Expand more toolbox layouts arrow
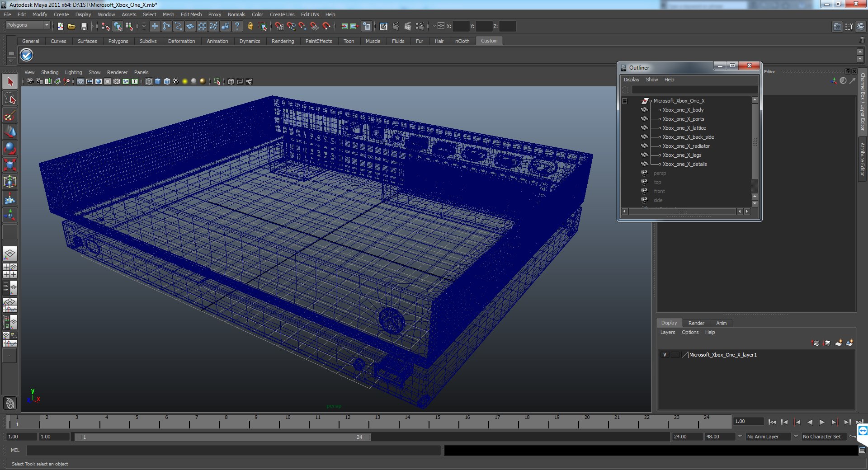Image resolution: width=868 pixels, height=470 pixels. click(9, 356)
